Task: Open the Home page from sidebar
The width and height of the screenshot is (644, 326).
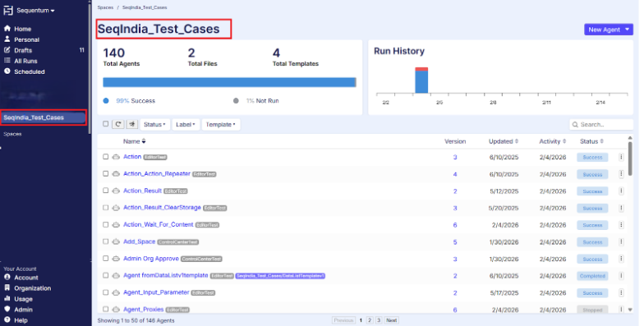Action: tap(23, 29)
